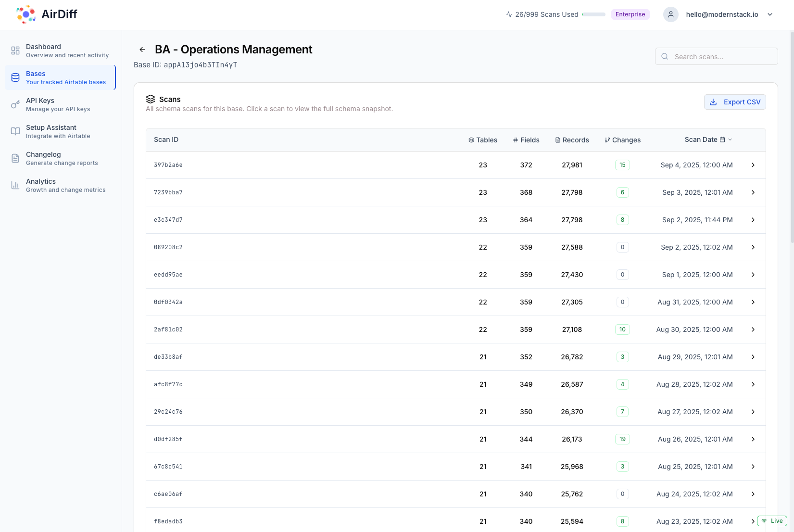Expand scan 2af81c02 row chevron

tap(753, 329)
